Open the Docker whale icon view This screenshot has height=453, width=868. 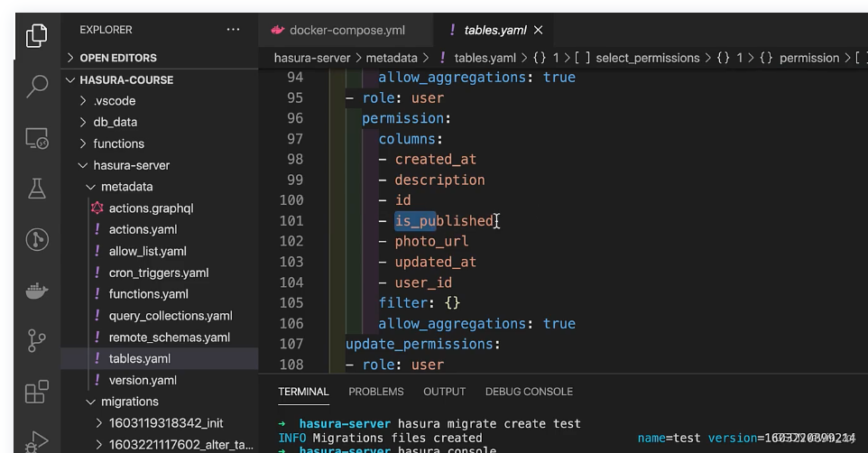(36, 291)
